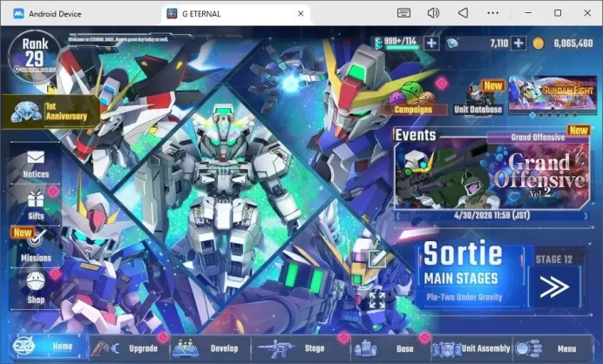
Task: Open the emulator keyboard settings icon
Action: [x=403, y=13]
